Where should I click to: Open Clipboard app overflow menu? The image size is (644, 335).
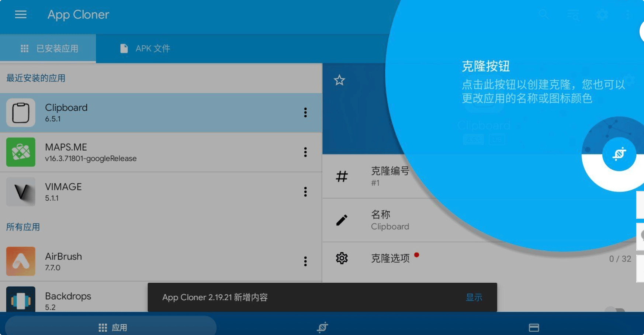click(305, 113)
